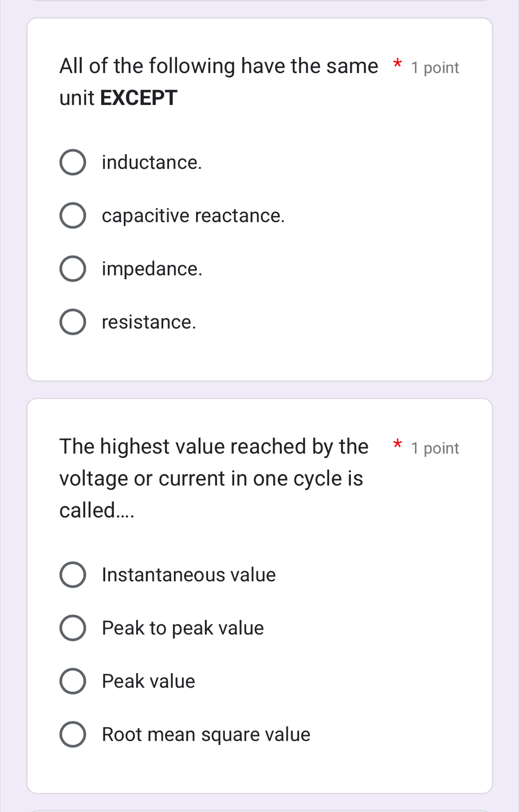Mark the impedance radio button
This screenshot has height=812, width=519.
pyautogui.click(x=72, y=269)
